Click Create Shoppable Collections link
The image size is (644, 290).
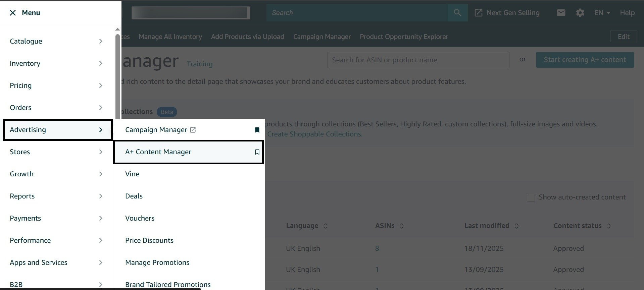tap(315, 134)
